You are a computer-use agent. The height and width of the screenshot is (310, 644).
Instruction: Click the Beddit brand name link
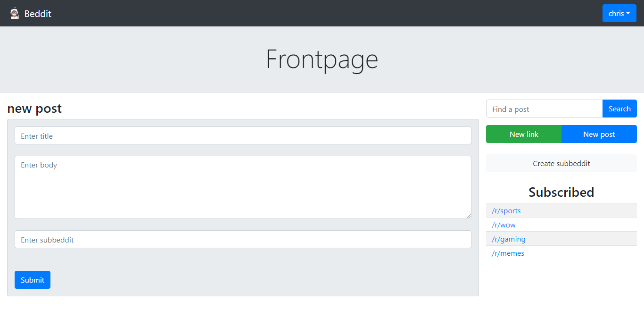pos(38,14)
